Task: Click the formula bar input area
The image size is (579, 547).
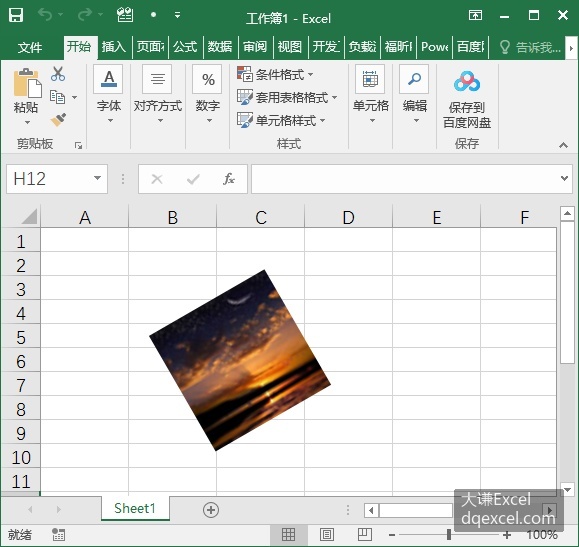Action: [x=405, y=179]
